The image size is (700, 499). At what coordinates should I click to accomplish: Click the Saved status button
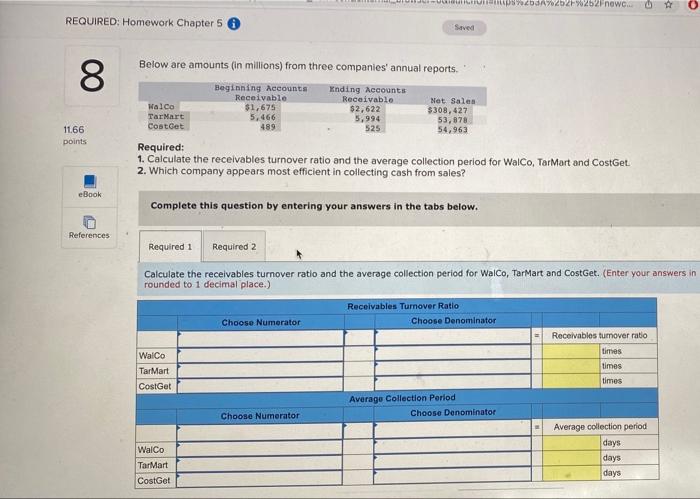coord(464,27)
